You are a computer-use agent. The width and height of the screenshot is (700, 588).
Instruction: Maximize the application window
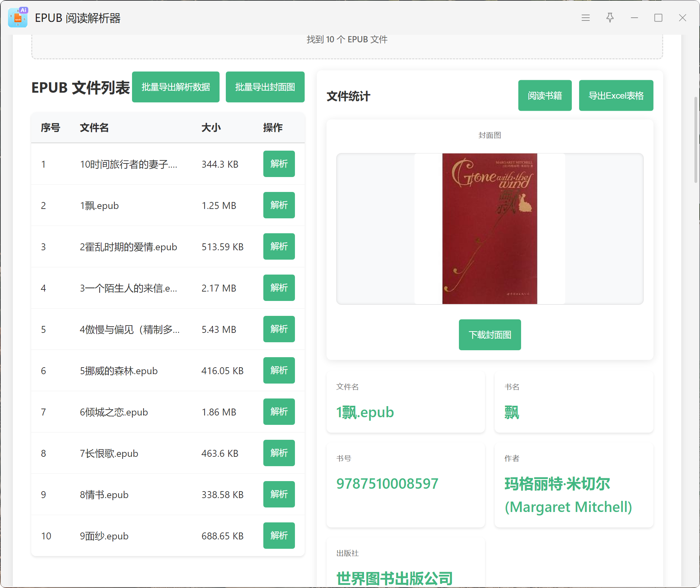tap(658, 18)
